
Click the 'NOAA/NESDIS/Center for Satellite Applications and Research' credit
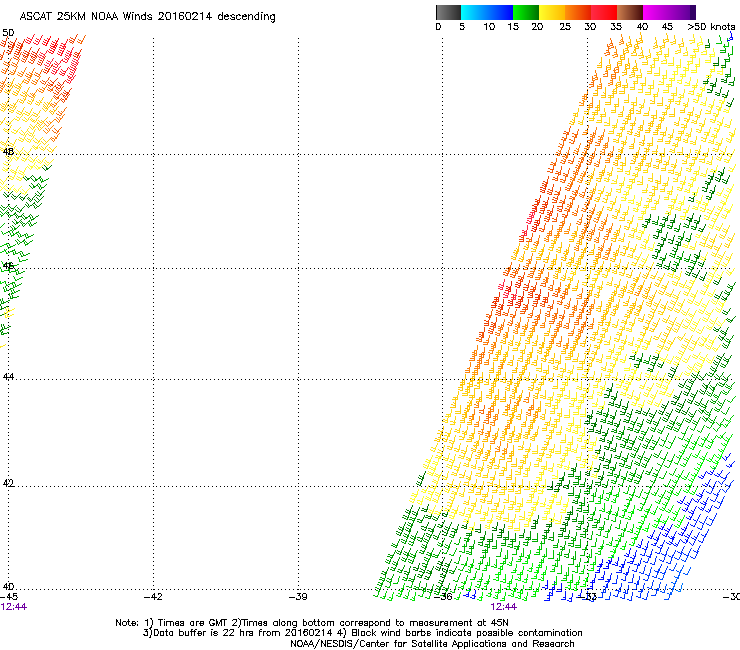point(432,644)
